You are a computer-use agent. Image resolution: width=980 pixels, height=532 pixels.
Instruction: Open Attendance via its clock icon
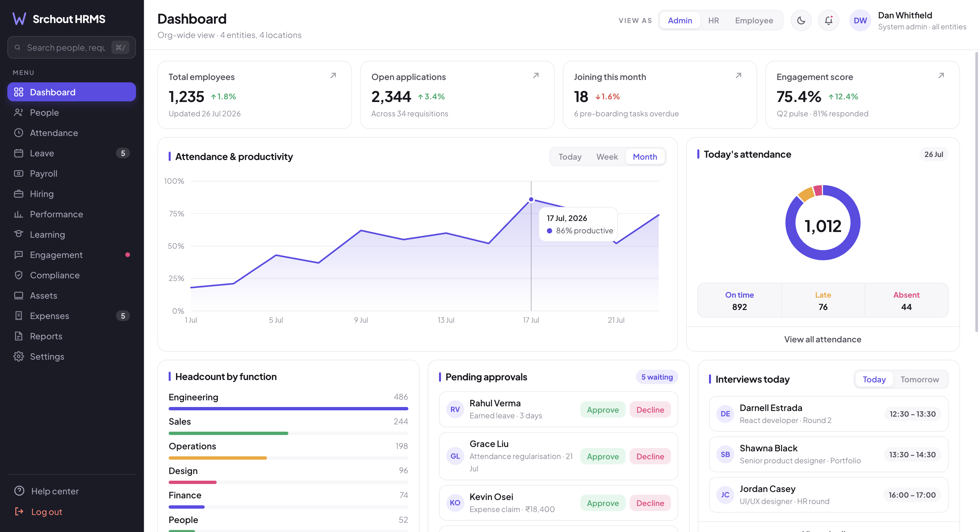[x=19, y=132]
